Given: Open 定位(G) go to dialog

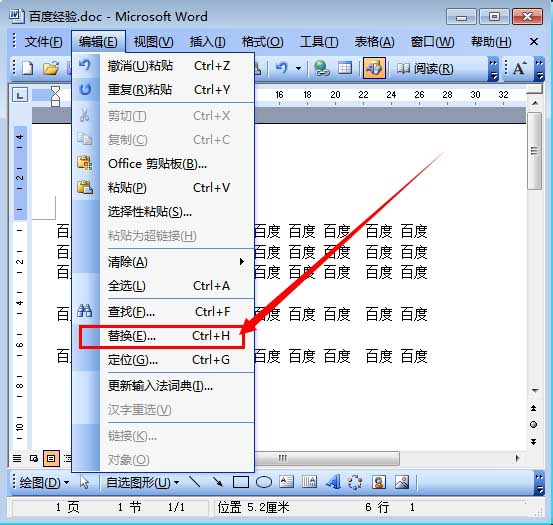Looking at the screenshot, I should point(163,360).
